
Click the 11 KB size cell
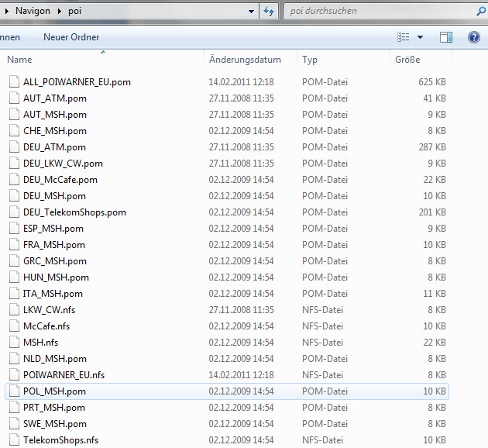point(435,293)
